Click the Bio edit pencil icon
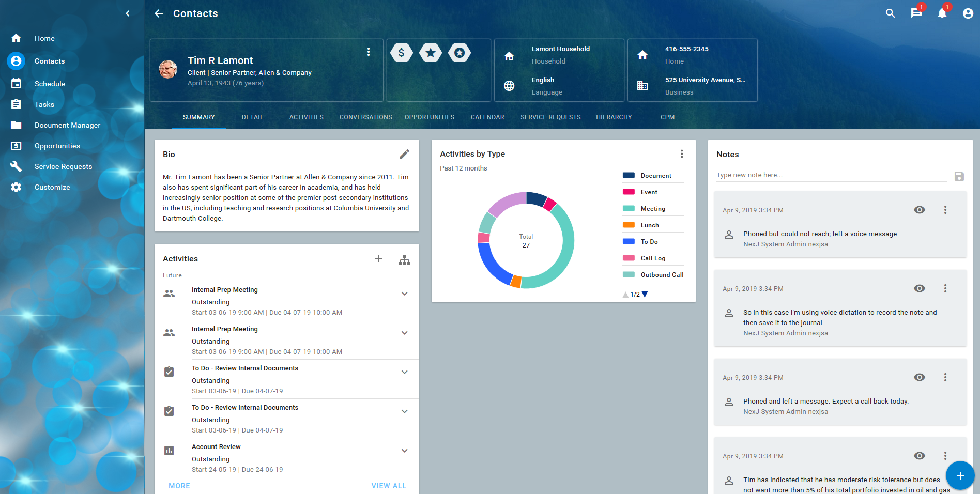The image size is (980, 494). [x=404, y=154]
